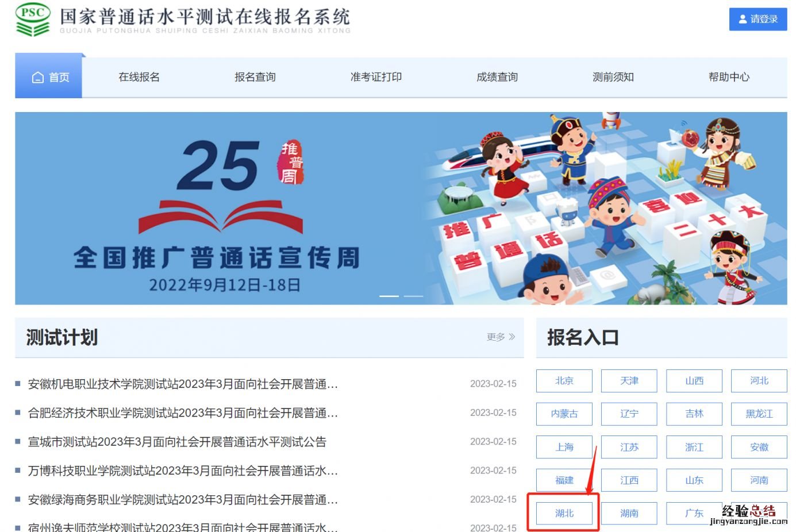Select 江西 registration entry
This screenshot has width=796, height=532.
(x=629, y=480)
